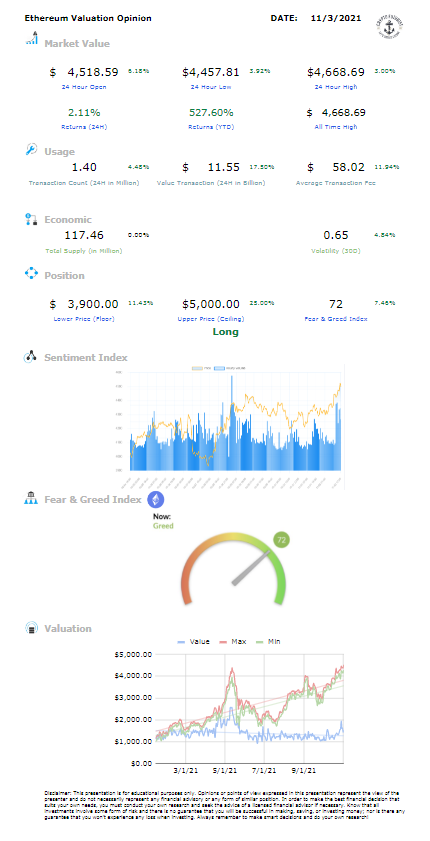Click the $5,000.00 axis label on Valuation chart
Viewport: 430px width, 841px height.
[x=134, y=654]
